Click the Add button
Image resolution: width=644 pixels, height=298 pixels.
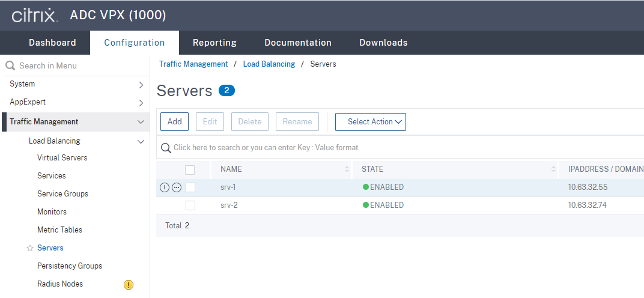click(174, 122)
